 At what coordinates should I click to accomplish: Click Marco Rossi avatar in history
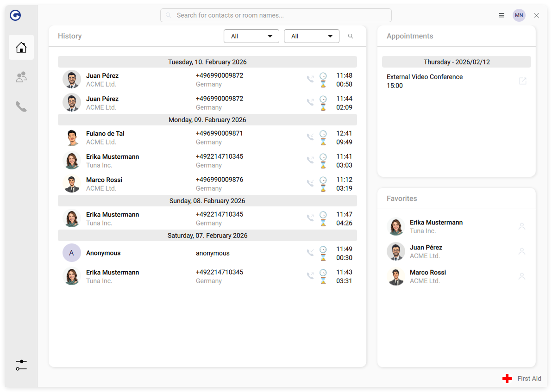[x=72, y=184]
